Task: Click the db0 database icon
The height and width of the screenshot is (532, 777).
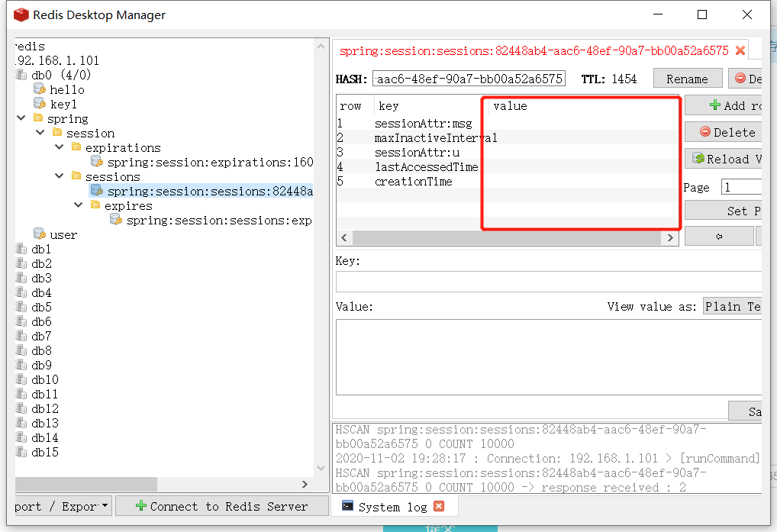Action: tap(21, 75)
